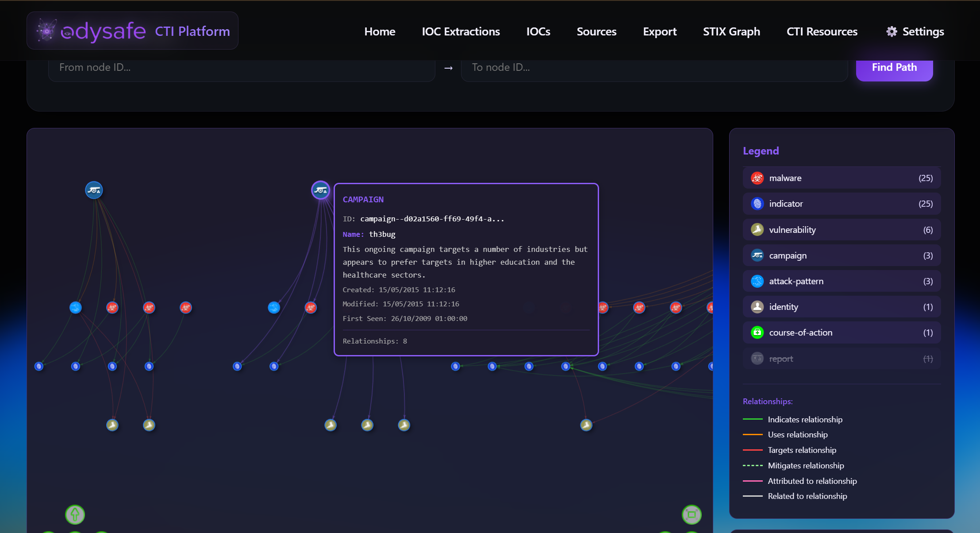Open the STIX Graph page

coord(731,31)
